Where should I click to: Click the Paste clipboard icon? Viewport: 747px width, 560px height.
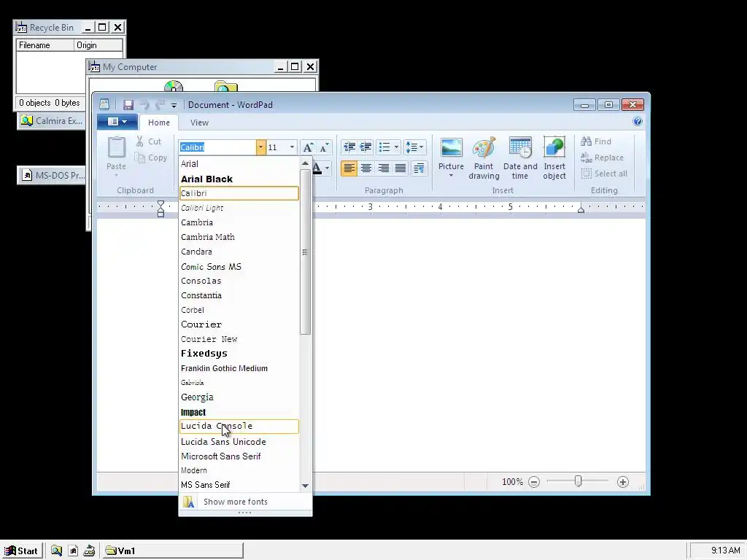[116, 147]
